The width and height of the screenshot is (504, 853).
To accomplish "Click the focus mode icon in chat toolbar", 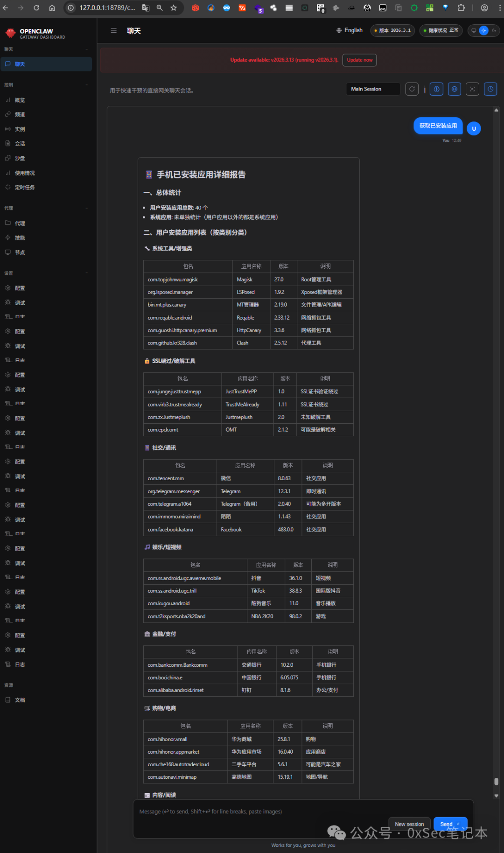I will (x=472, y=89).
